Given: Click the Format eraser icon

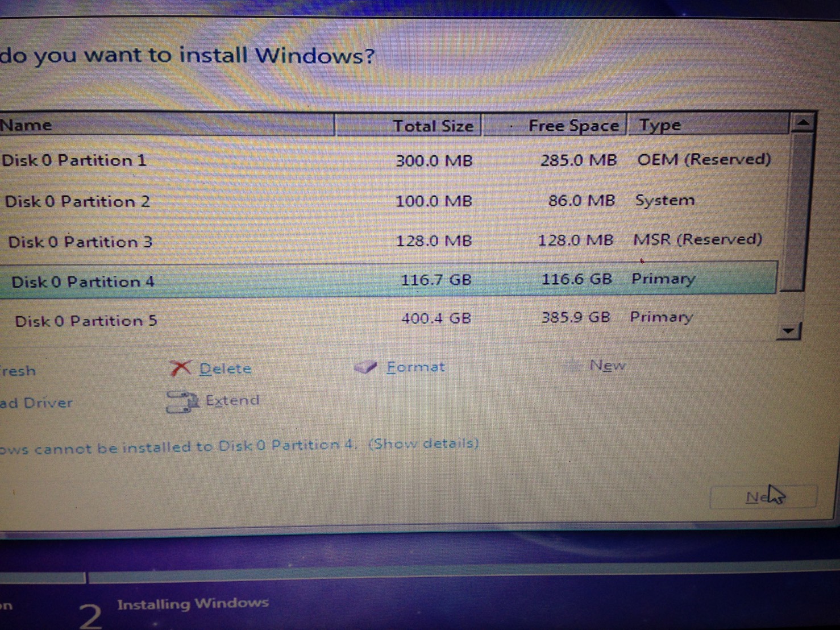Looking at the screenshot, I should [x=365, y=367].
